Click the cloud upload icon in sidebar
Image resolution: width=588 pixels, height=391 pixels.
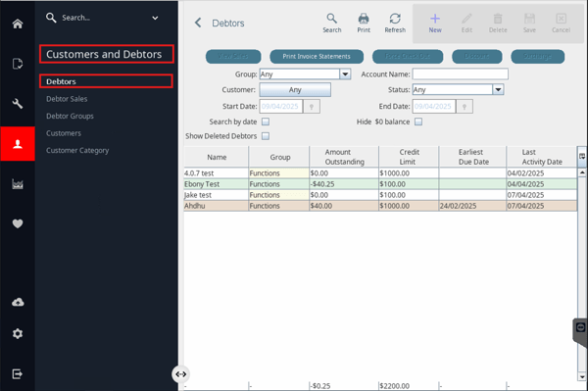coord(18,302)
